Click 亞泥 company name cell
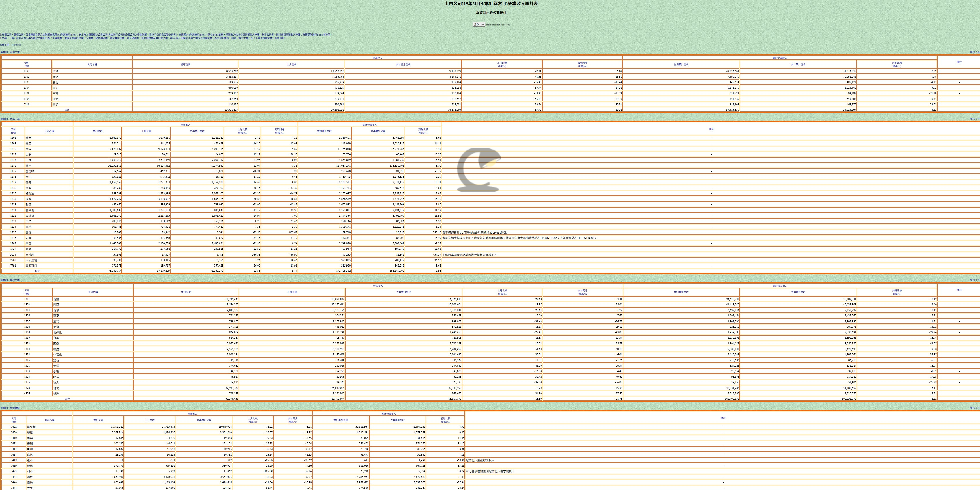The image size is (980, 490). [56, 77]
